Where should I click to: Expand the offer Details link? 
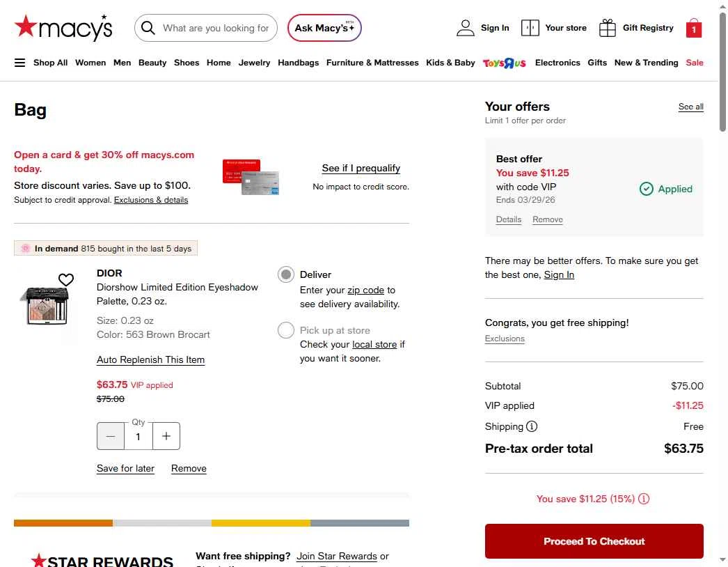(x=508, y=219)
